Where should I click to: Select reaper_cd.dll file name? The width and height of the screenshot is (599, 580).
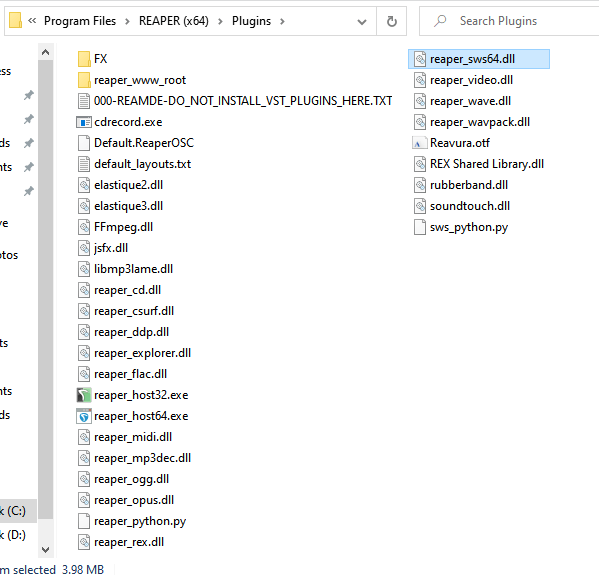128,290
